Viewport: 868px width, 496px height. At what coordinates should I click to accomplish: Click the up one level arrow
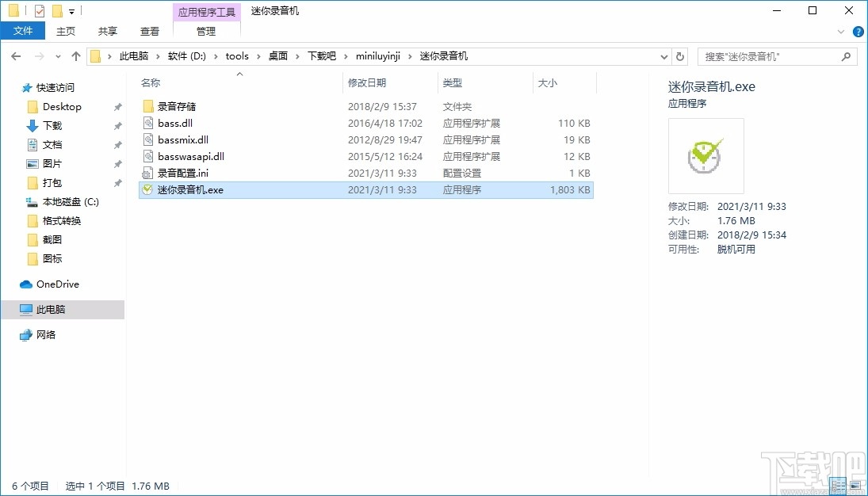click(75, 56)
